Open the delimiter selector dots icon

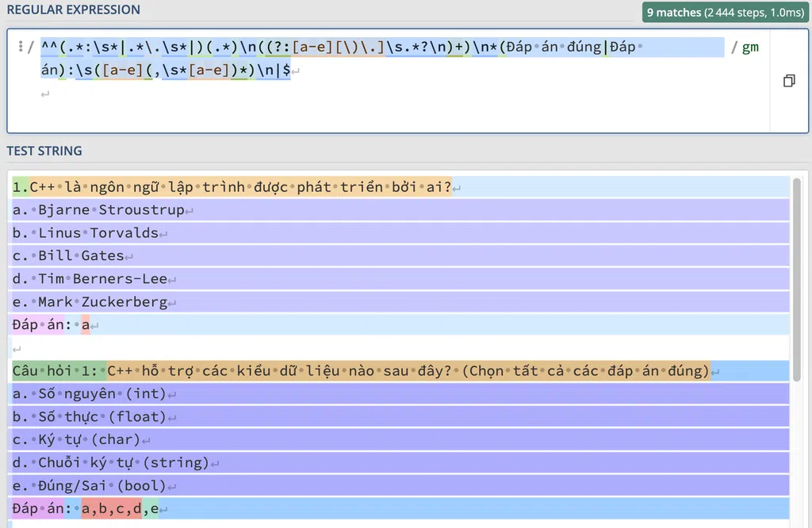coord(20,47)
